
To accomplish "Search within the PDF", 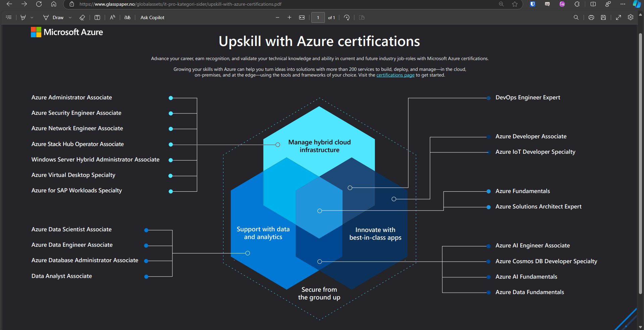I will [x=576, y=17].
